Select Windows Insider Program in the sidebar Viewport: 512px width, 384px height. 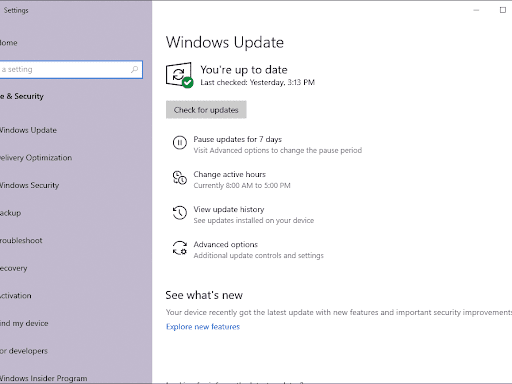pos(43,378)
